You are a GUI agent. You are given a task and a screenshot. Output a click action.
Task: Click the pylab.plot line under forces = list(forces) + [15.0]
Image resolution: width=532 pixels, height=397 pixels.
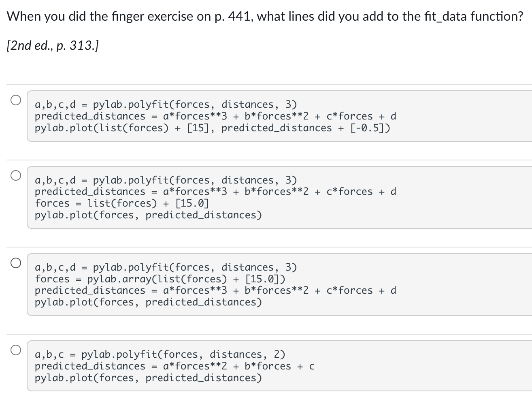click(148, 215)
